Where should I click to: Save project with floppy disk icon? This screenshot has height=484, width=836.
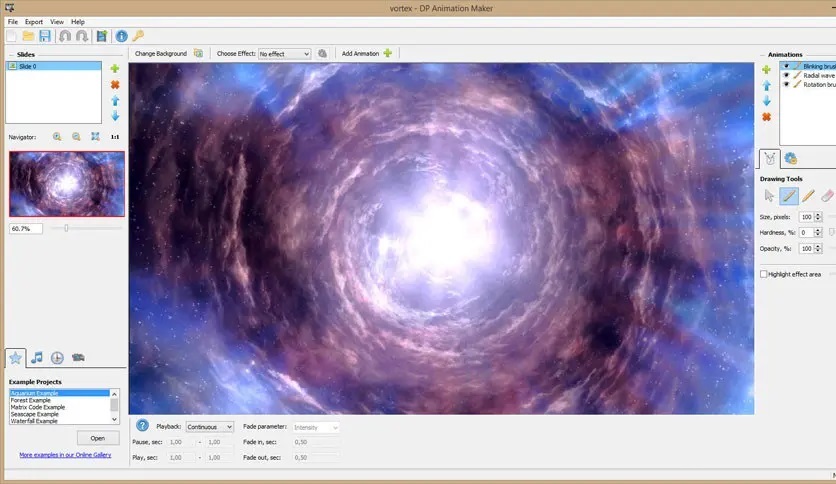tap(45, 36)
